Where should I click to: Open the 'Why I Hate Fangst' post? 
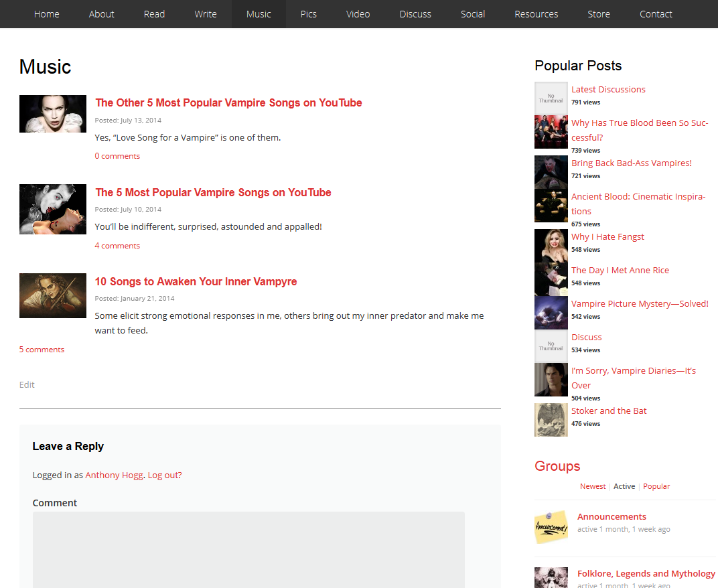click(x=607, y=237)
